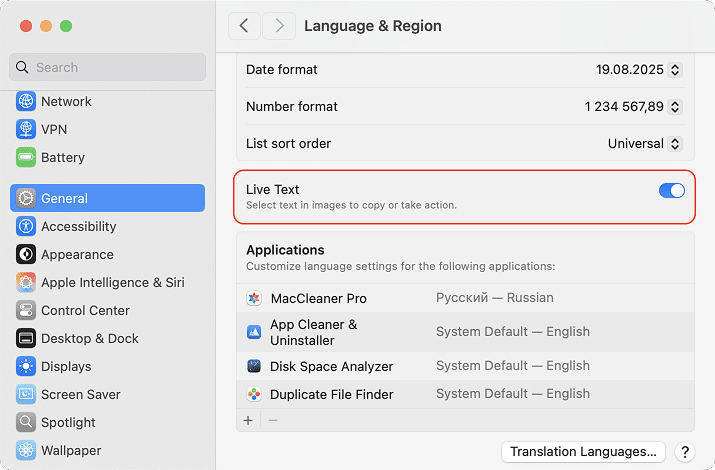
Task: Select the Disk Space Analyzer row name
Action: click(x=332, y=367)
